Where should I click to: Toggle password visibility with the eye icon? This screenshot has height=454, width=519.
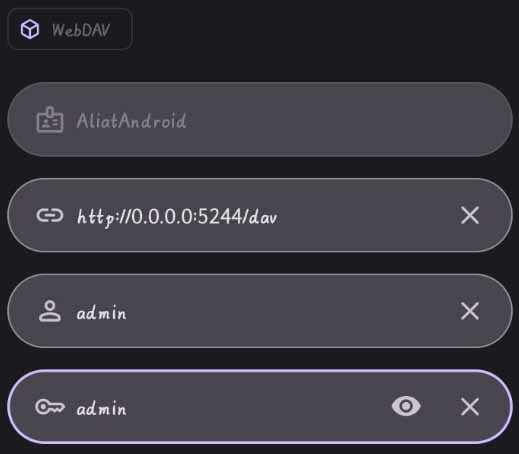[x=406, y=406]
